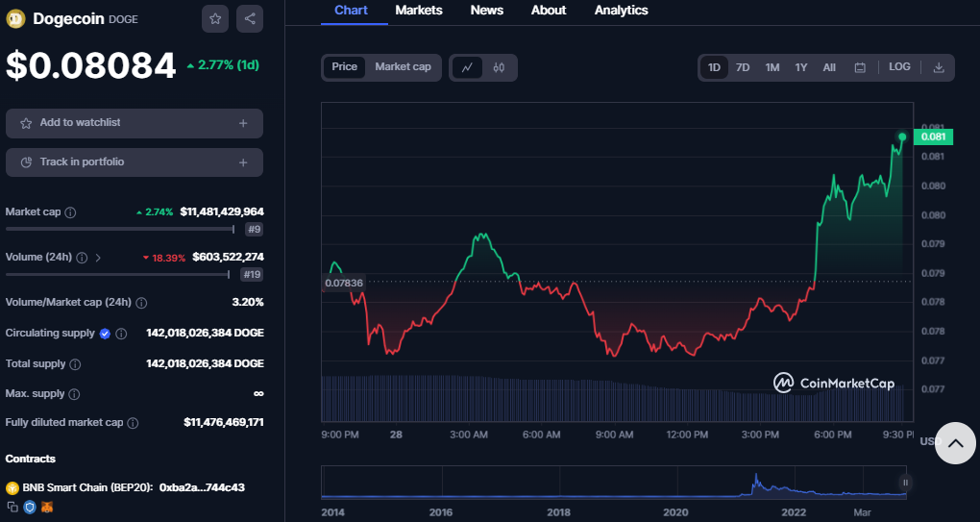Image resolution: width=980 pixels, height=522 pixels.
Task: Open the calendar date range picker
Action: (x=860, y=67)
